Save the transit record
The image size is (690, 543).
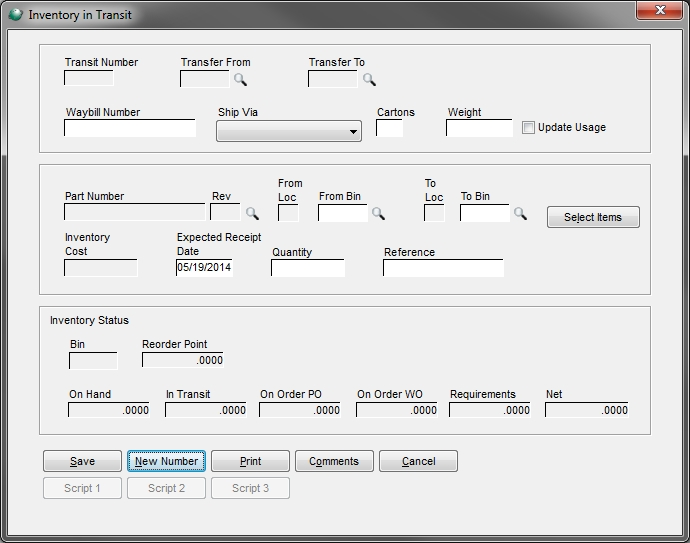tap(82, 461)
